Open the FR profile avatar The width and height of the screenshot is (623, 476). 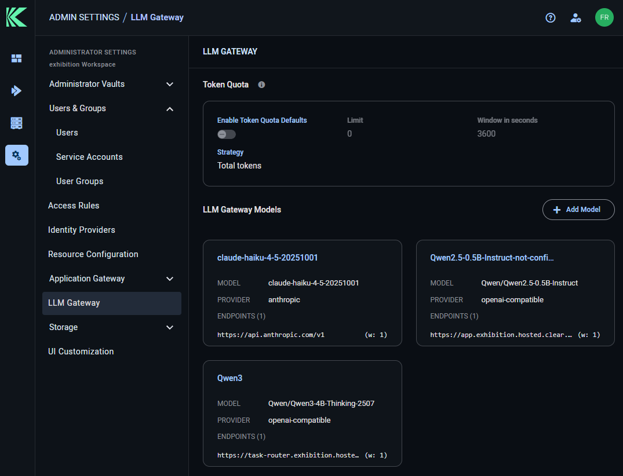[604, 17]
